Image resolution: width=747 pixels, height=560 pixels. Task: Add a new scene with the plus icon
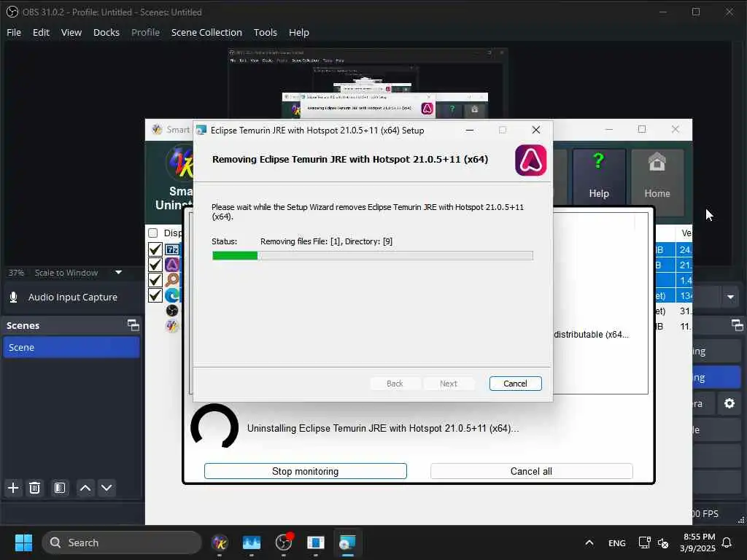pos(13,488)
